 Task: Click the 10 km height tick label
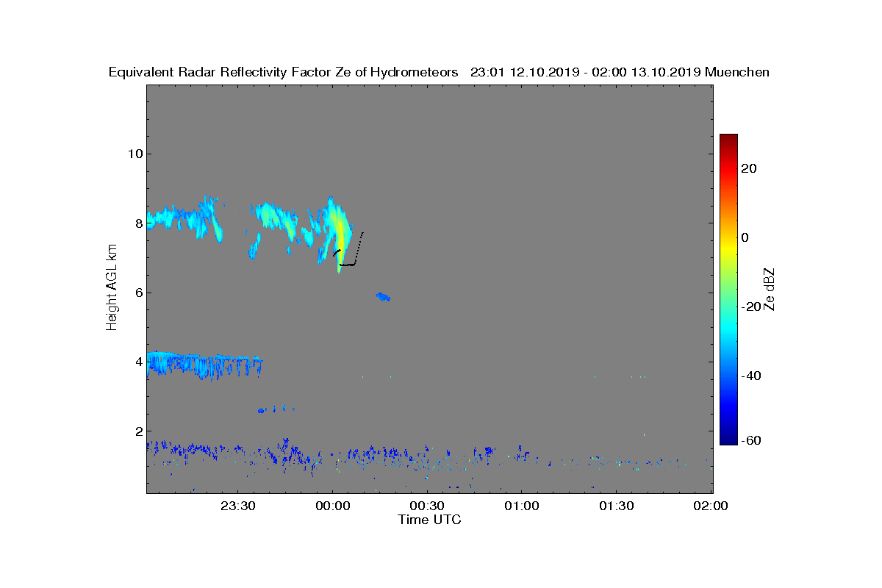coord(133,154)
